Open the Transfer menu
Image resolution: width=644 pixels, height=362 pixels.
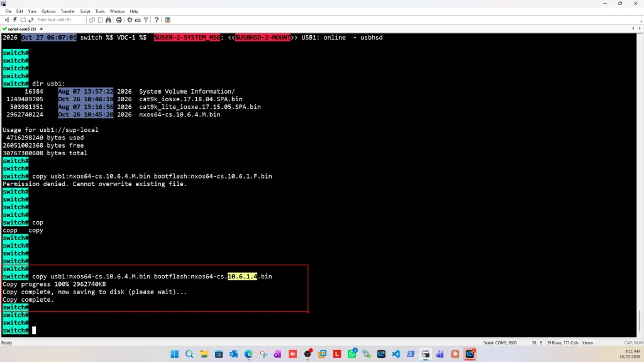68,11
